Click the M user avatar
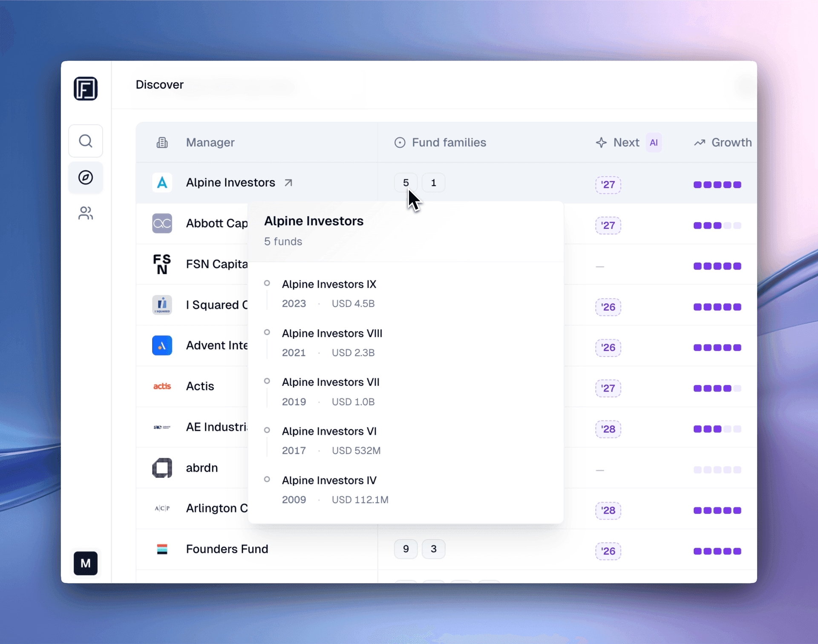Image resolution: width=818 pixels, height=644 pixels. 86,563
